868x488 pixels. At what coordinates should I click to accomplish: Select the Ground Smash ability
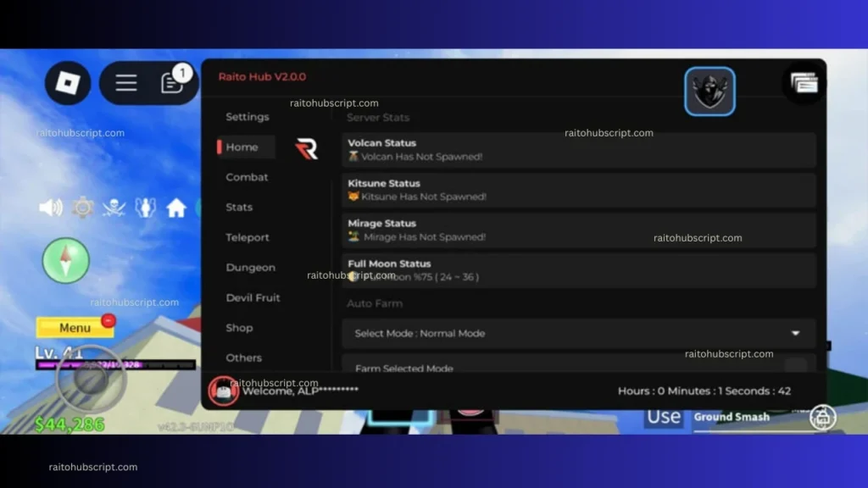click(732, 417)
